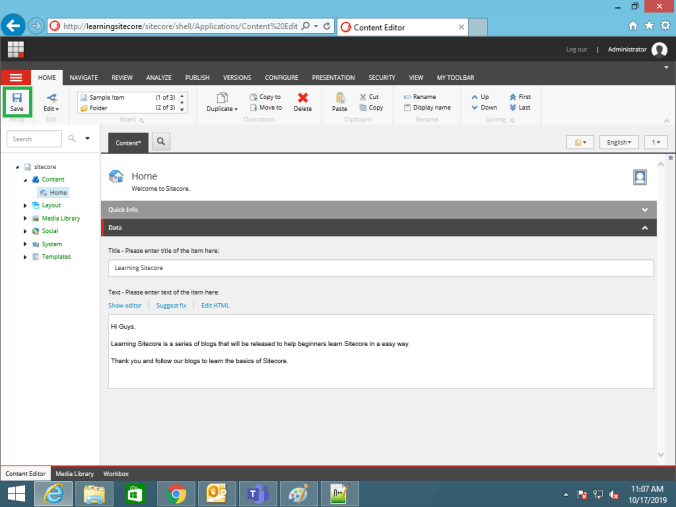Move item Up in sorting

point(474,97)
